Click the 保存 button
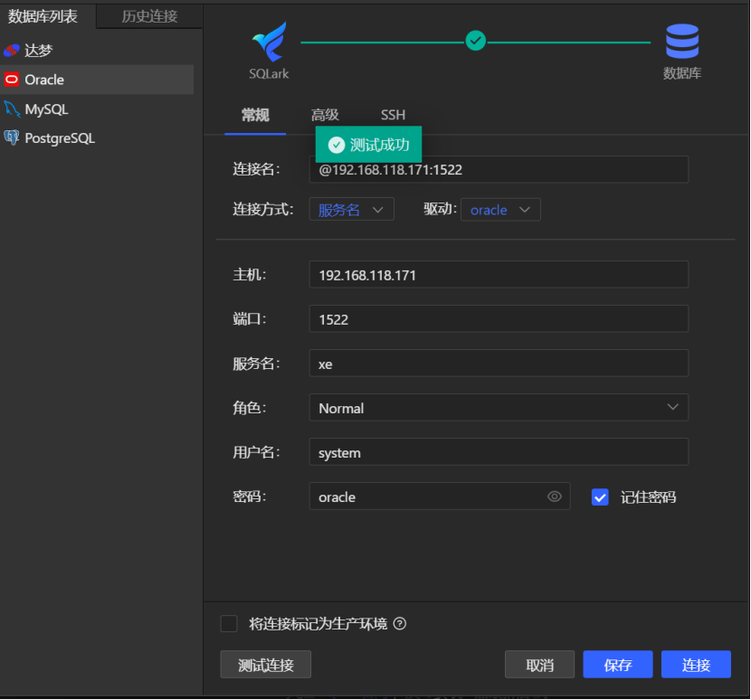This screenshot has width=751, height=700. click(618, 665)
